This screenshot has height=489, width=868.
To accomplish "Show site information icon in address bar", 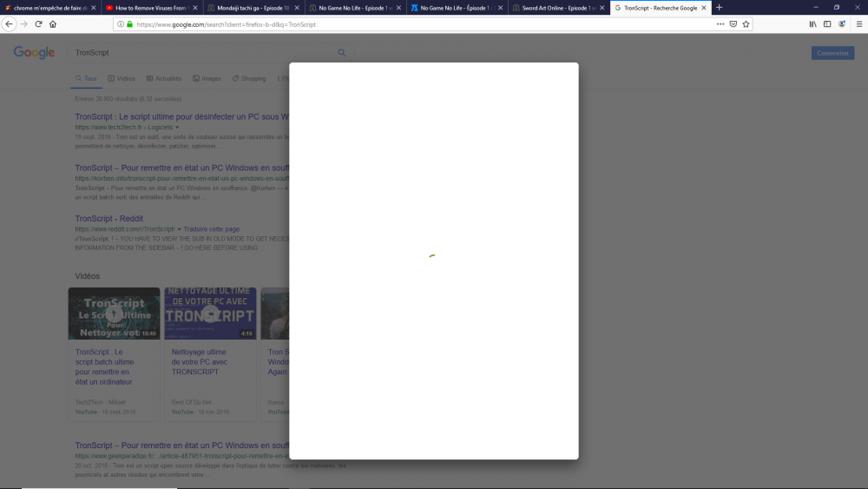I will (x=120, y=24).
